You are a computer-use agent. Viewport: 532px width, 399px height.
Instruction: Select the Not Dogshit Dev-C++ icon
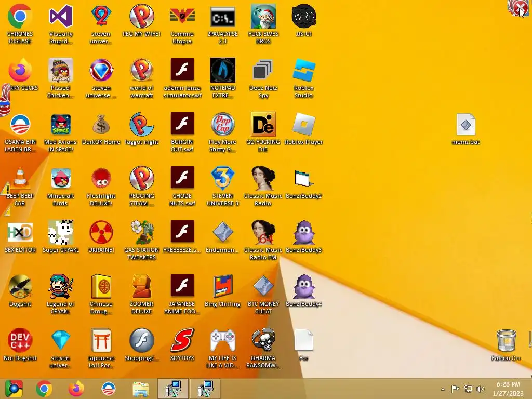point(20,340)
